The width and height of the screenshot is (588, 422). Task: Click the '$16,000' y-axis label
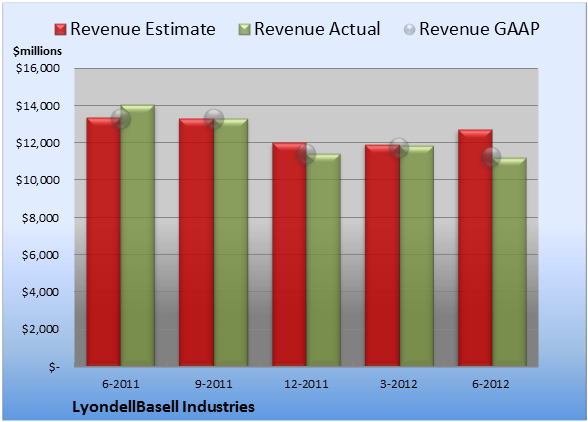[38, 68]
